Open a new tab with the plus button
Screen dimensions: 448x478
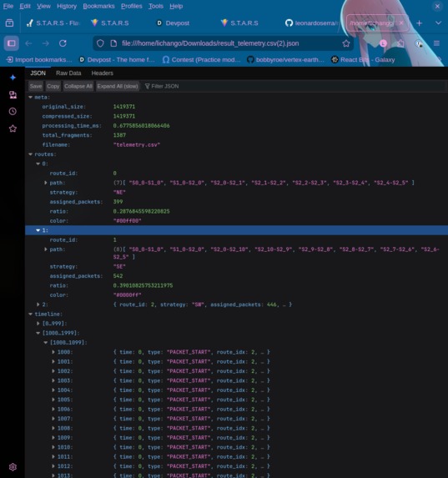point(419,23)
